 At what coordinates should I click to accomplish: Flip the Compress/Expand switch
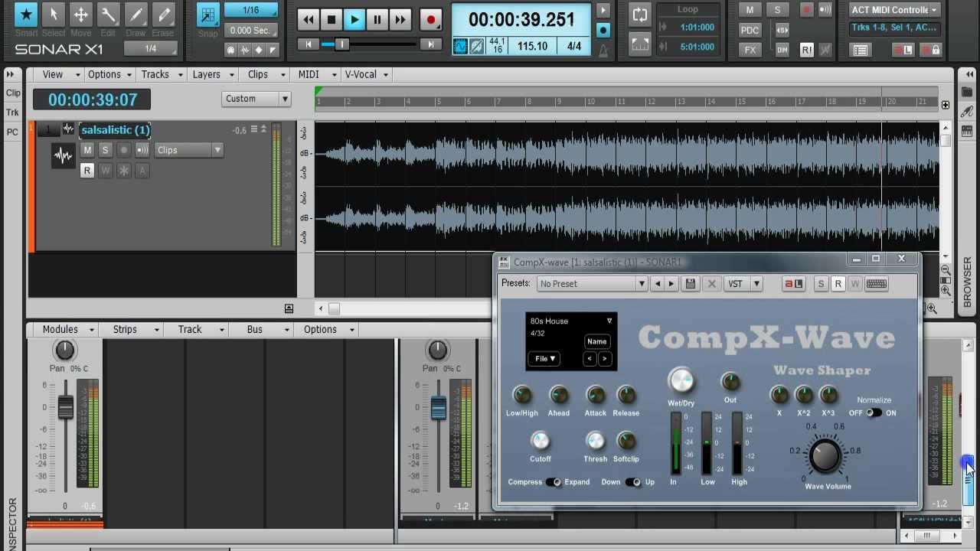553,482
